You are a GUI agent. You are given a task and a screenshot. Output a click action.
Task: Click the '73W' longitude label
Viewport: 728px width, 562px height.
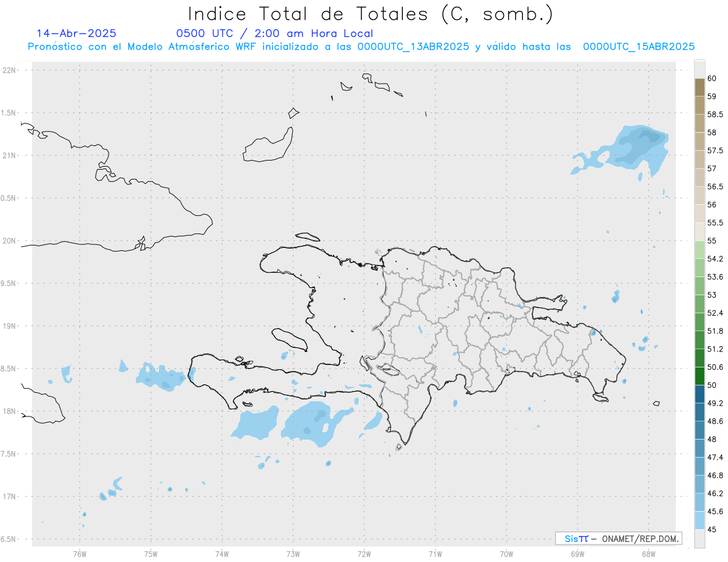point(293,554)
